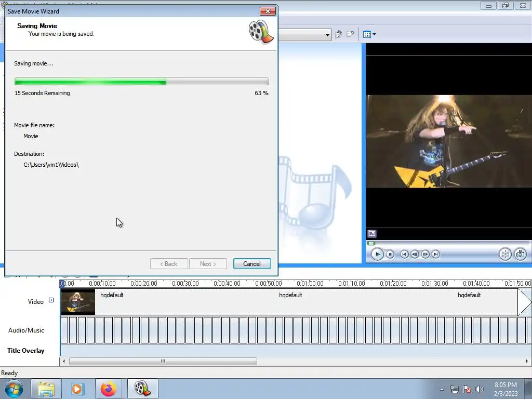Click the Title Overlay track label
Image resolution: width=532 pixels, height=399 pixels.
[26, 351]
